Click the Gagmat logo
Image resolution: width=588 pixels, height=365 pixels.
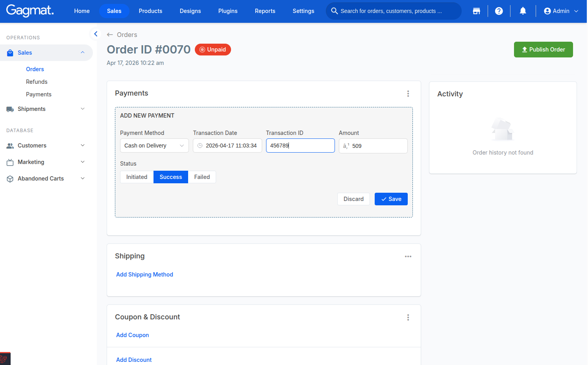point(30,11)
